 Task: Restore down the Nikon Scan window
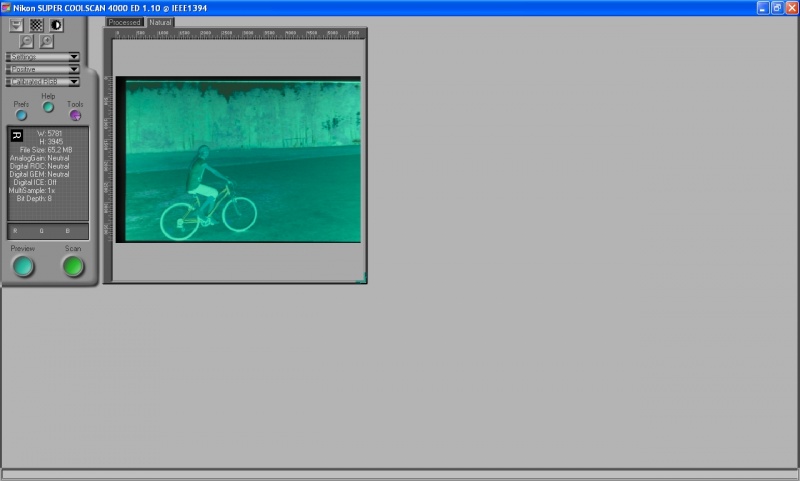(777, 8)
